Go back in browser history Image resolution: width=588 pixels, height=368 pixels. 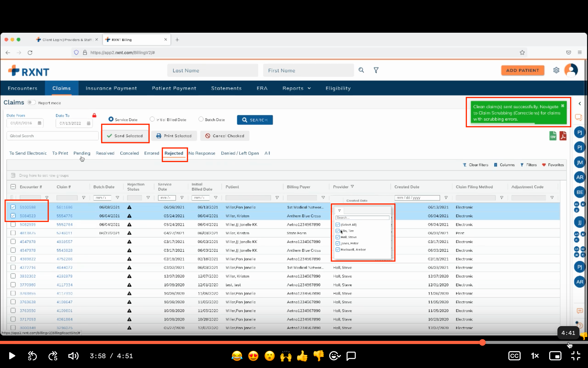tap(8, 53)
